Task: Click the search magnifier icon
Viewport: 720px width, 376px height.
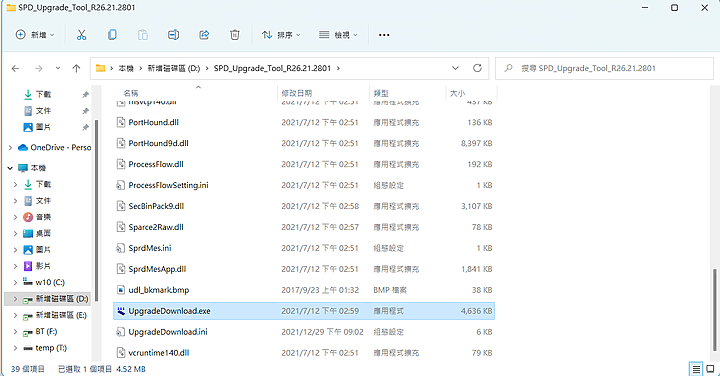Action: (508, 68)
